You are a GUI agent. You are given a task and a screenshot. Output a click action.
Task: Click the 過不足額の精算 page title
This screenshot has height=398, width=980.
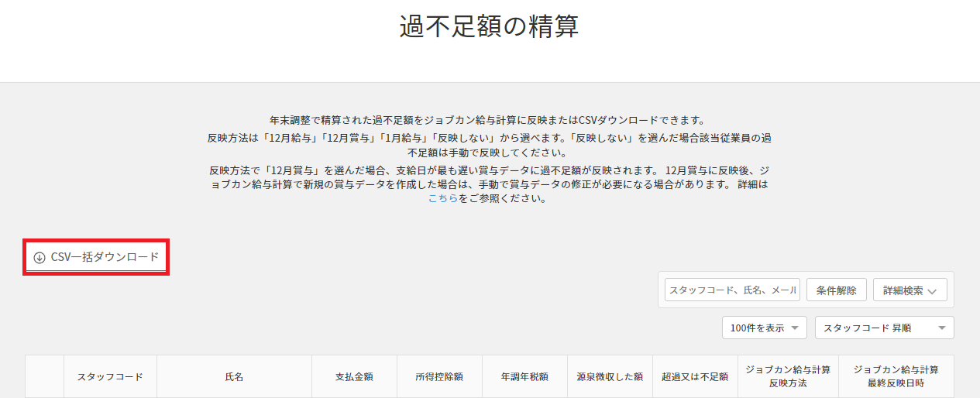point(489,26)
